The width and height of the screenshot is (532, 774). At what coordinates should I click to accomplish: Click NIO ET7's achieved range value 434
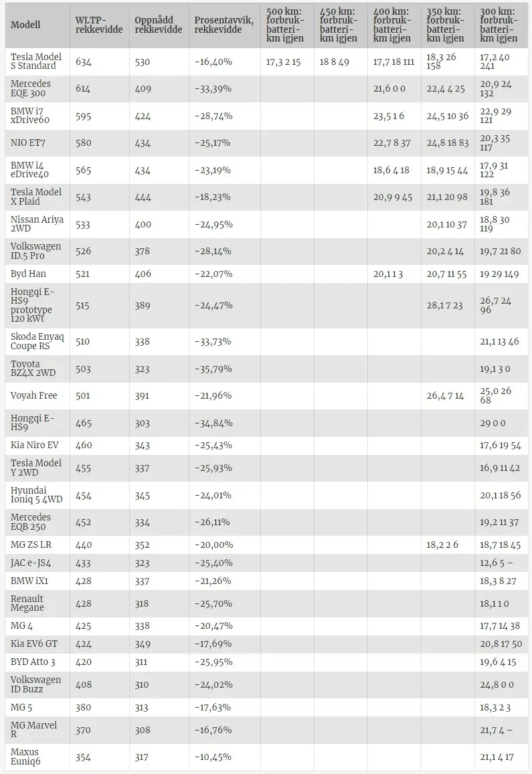143,143
